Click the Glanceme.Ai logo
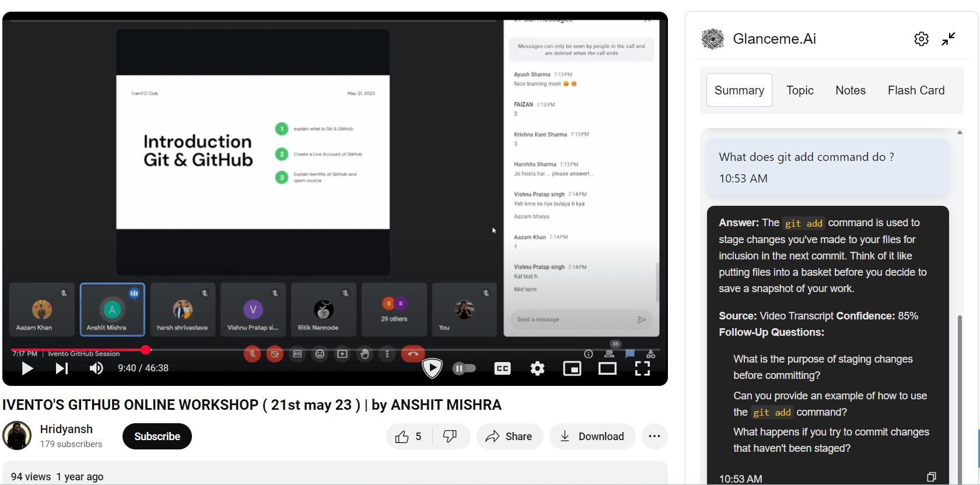980x485 pixels. [712, 39]
